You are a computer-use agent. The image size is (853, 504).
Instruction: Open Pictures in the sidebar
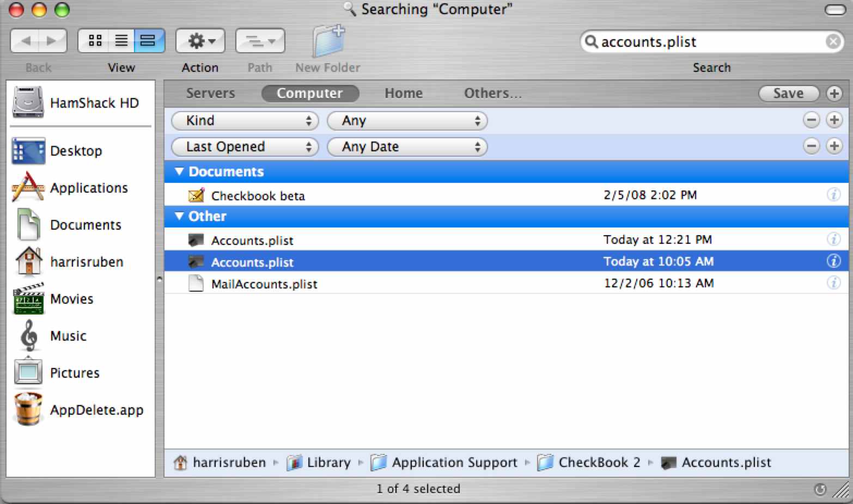click(80, 373)
